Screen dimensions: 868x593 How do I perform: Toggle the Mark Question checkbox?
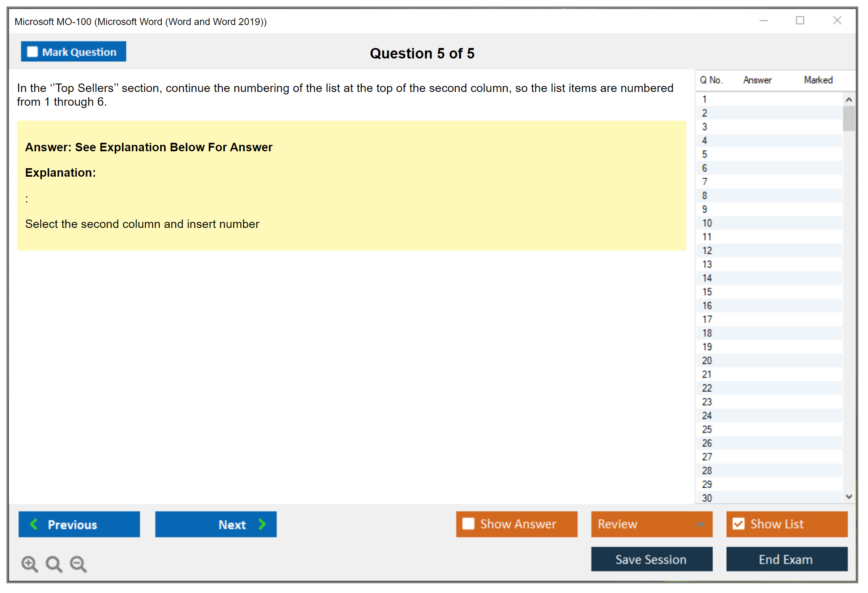click(x=32, y=52)
